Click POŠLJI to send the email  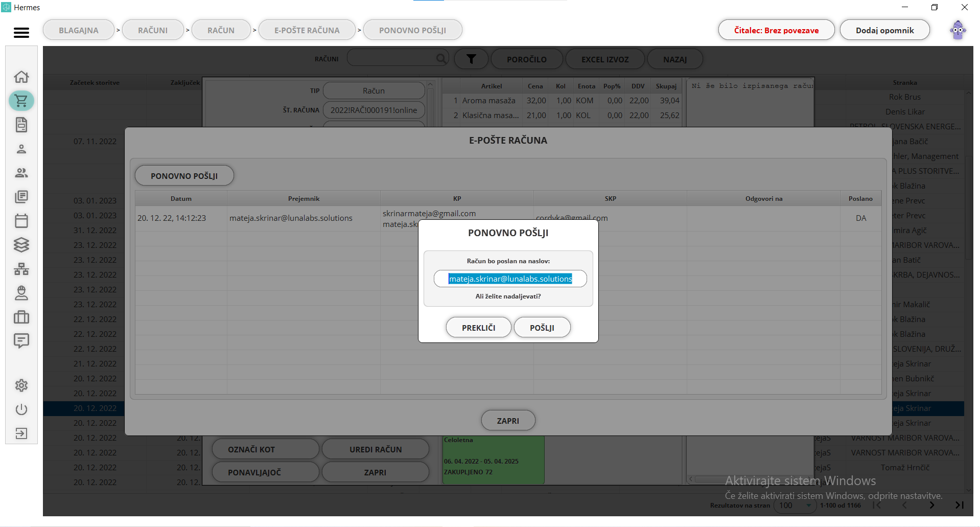(542, 328)
